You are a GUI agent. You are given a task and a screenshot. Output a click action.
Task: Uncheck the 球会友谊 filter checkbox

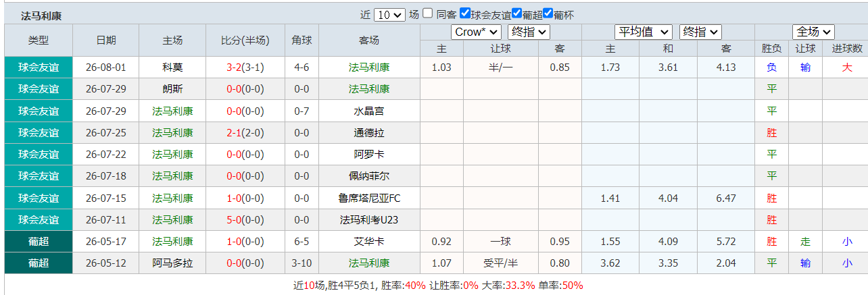(x=465, y=14)
